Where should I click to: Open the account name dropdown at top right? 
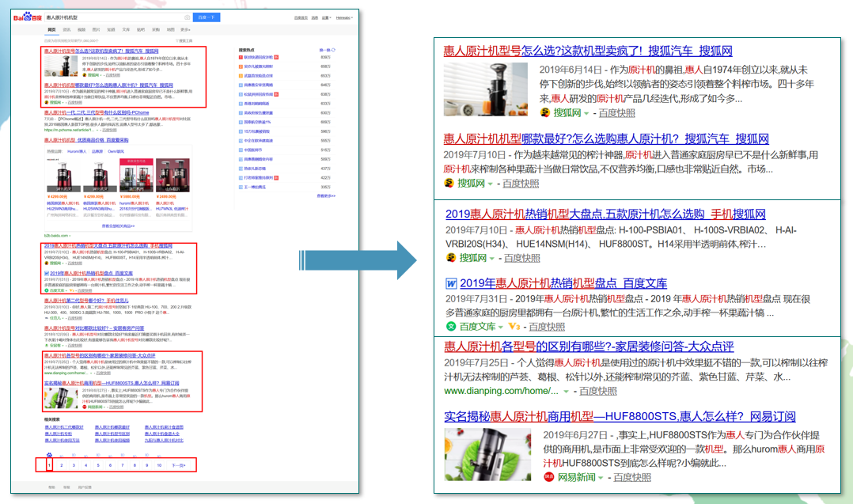pos(344,18)
